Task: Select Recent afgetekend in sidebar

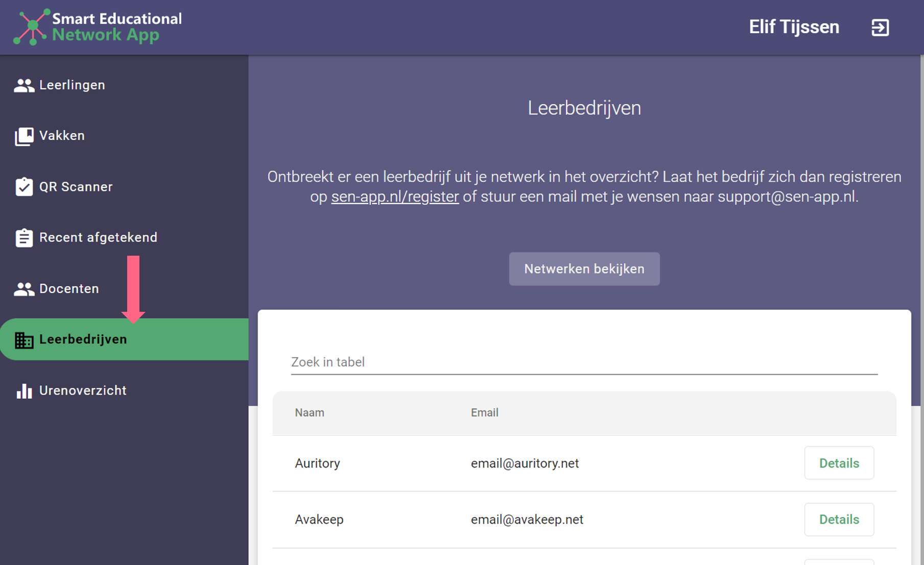Action: [x=124, y=237]
